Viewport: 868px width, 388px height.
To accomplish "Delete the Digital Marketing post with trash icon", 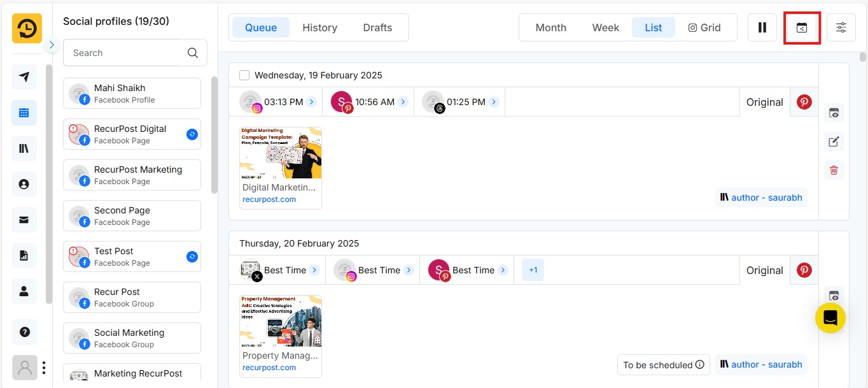I will coord(834,170).
